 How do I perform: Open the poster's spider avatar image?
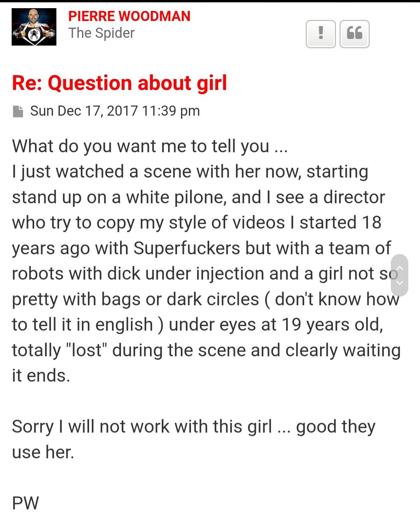click(x=34, y=27)
